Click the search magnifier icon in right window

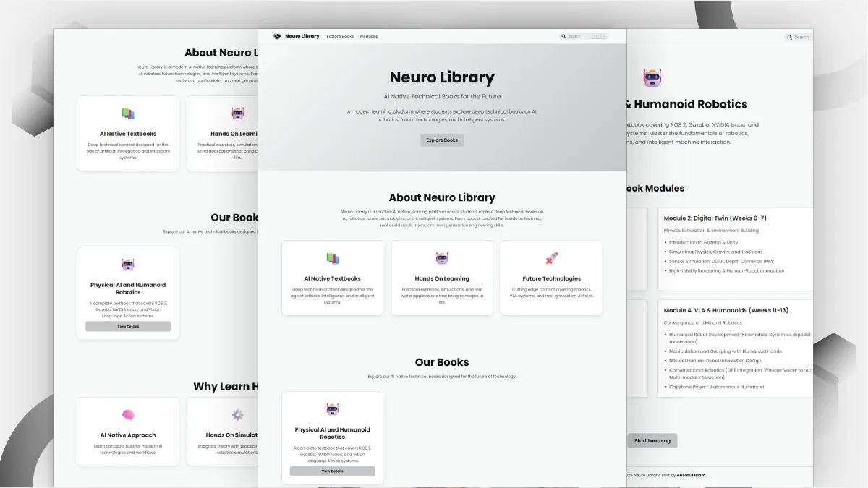[x=791, y=37]
